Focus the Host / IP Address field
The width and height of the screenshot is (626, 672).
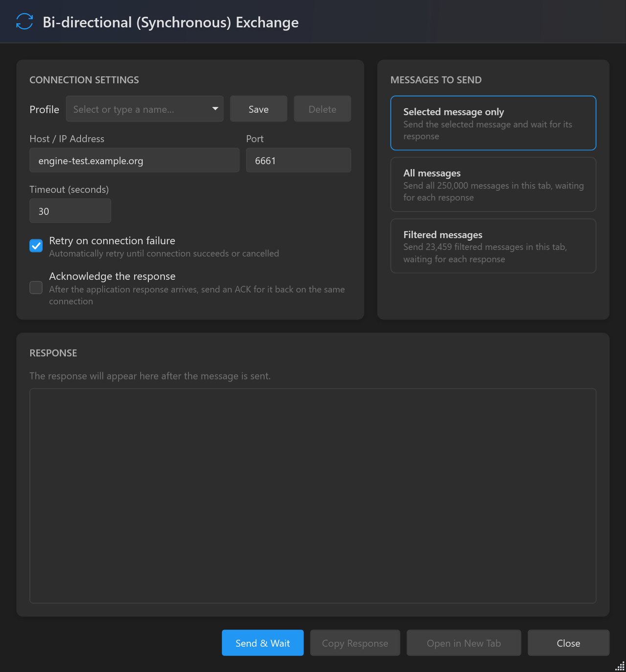coord(134,160)
